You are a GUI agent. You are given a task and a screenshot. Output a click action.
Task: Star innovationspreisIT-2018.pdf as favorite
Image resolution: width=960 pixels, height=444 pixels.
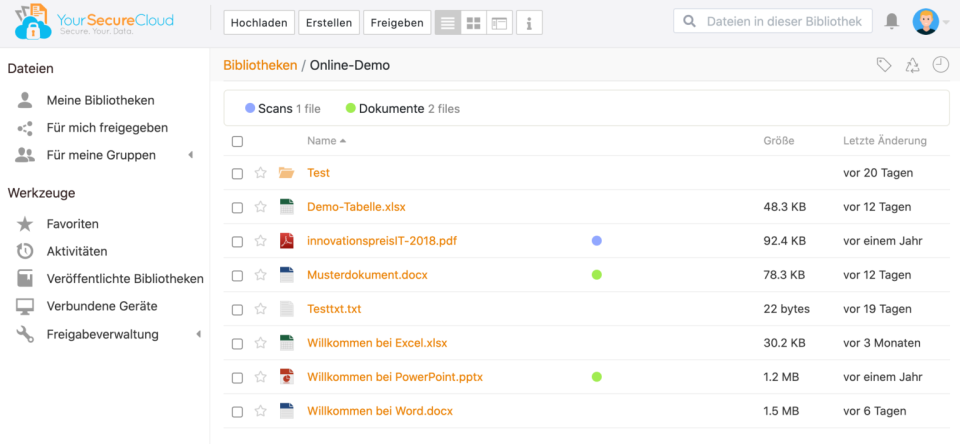tap(261, 241)
